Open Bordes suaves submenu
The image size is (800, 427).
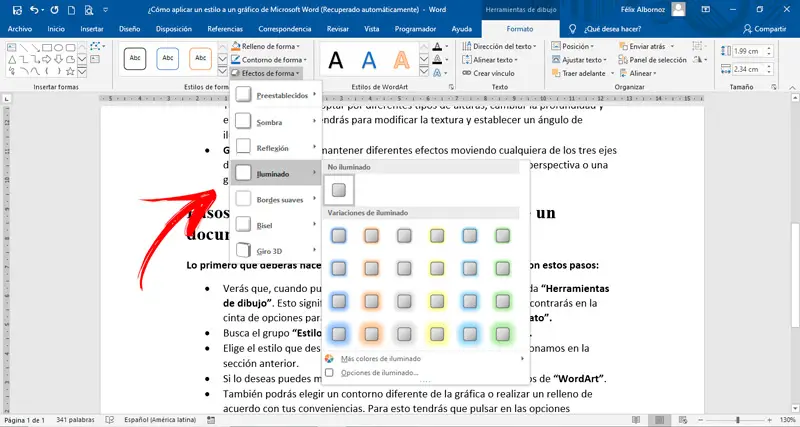pos(276,199)
